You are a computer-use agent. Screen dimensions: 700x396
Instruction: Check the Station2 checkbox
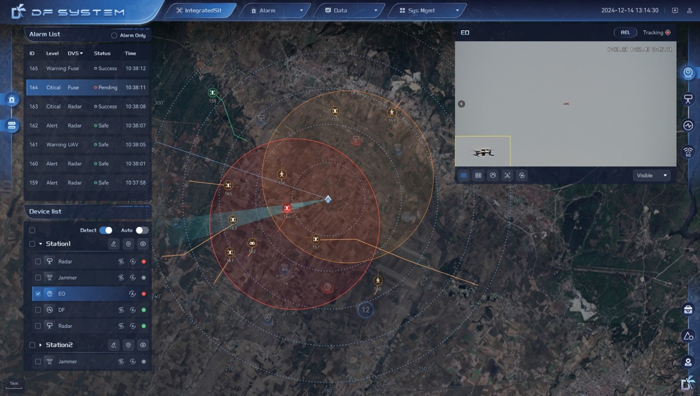[32, 345]
